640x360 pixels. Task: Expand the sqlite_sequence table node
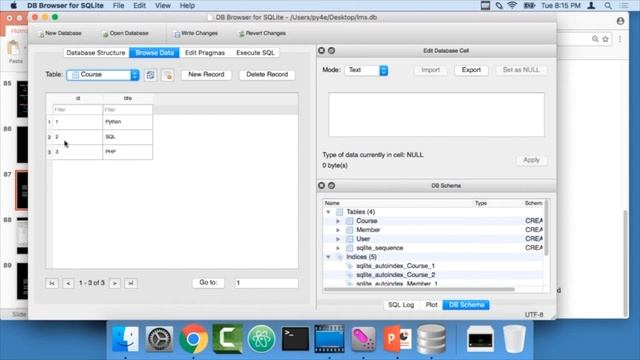point(338,248)
